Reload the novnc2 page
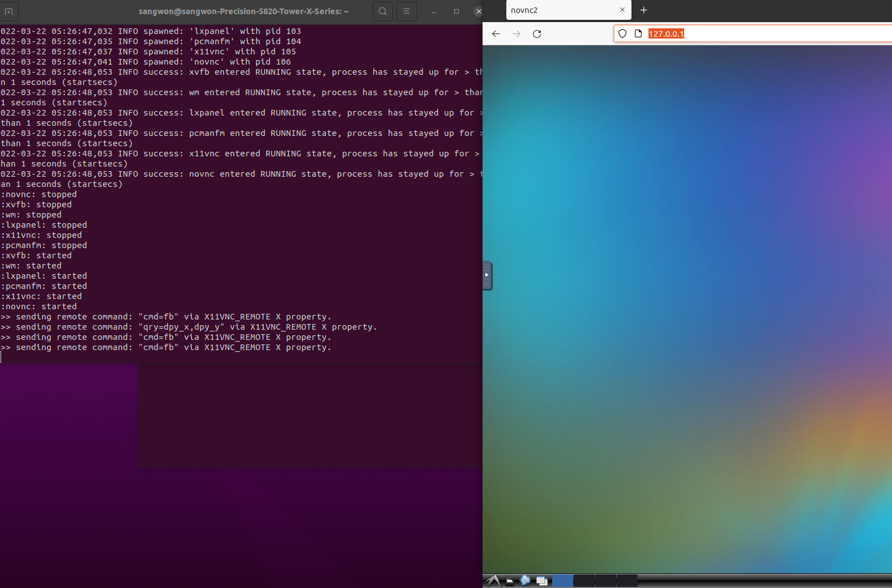The width and height of the screenshot is (892, 588). point(537,34)
